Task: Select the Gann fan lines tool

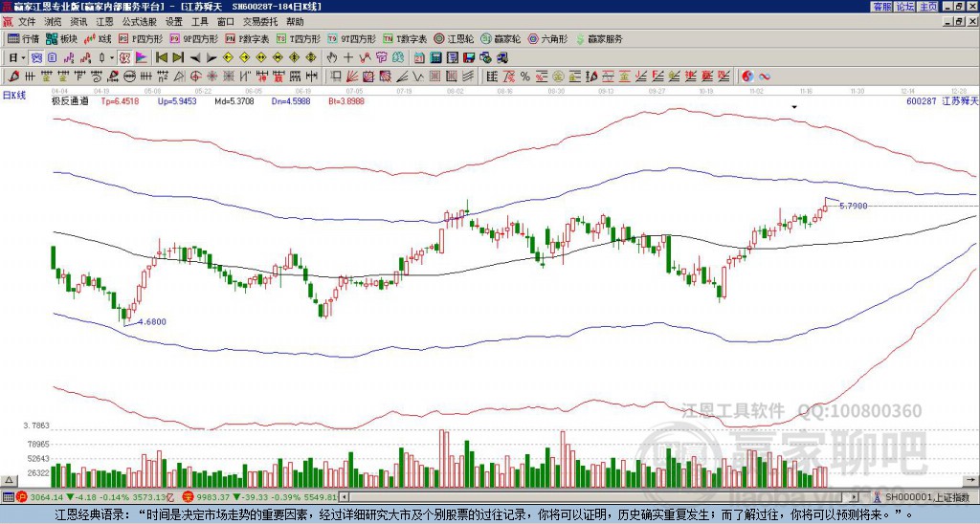Action: pyautogui.click(x=352, y=76)
